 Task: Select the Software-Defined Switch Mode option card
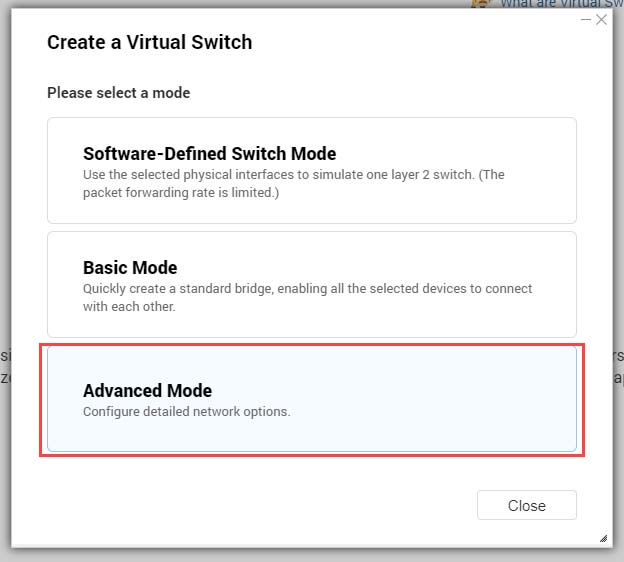click(x=311, y=170)
